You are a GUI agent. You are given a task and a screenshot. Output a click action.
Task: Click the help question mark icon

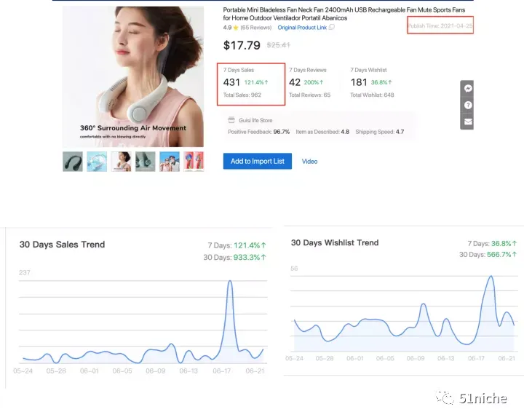click(468, 106)
